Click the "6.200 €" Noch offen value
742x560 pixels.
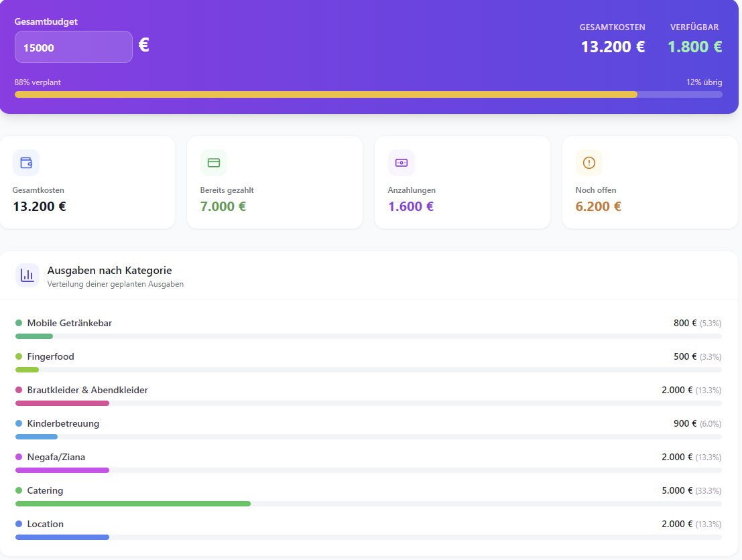(x=598, y=207)
